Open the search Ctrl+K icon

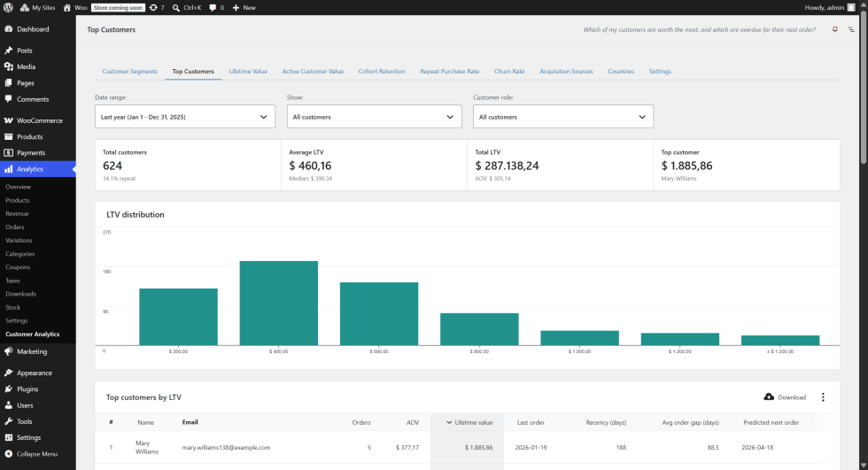(x=176, y=8)
